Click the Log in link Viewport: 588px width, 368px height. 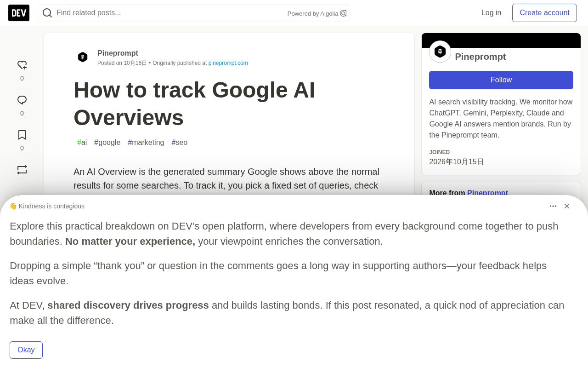point(491,13)
